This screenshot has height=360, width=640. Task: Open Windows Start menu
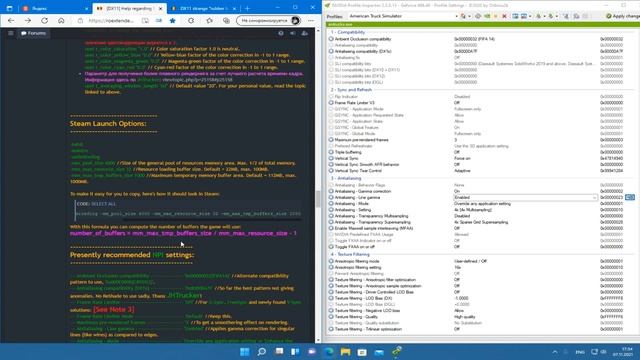coord(245,352)
